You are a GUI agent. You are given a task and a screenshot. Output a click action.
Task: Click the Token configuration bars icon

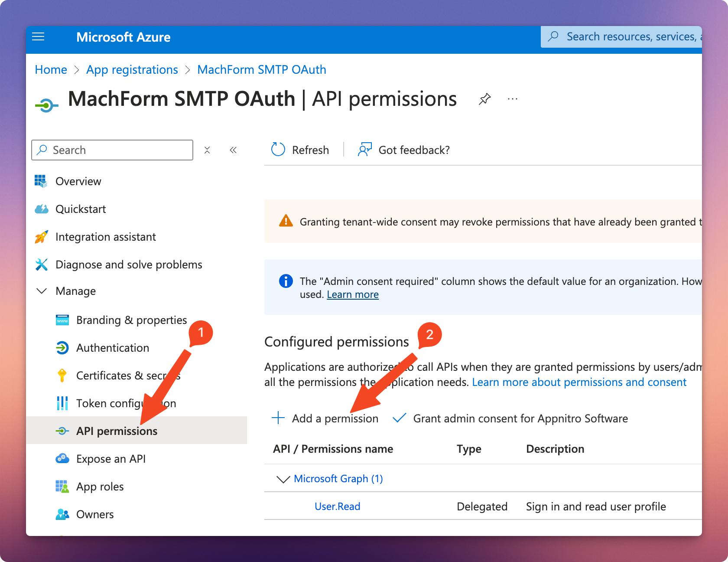click(62, 403)
